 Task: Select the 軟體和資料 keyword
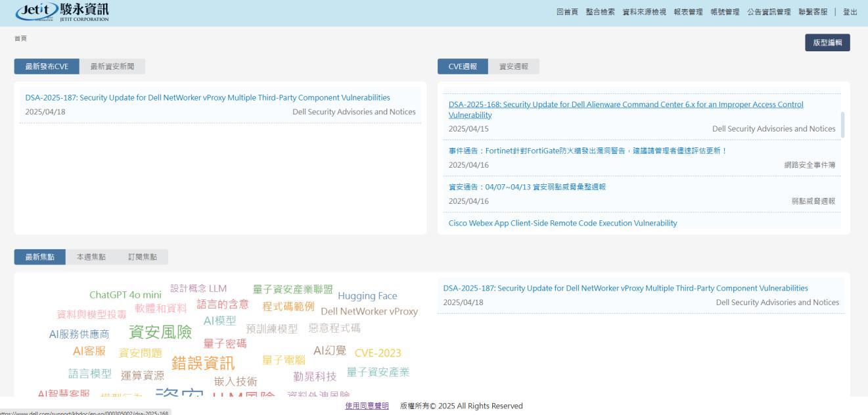pyautogui.click(x=161, y=308)
